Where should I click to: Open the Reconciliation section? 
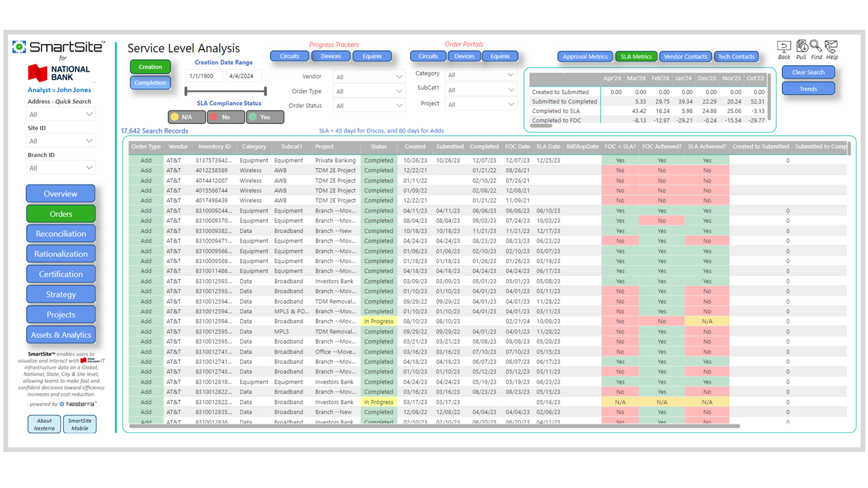tap(60, 234)
